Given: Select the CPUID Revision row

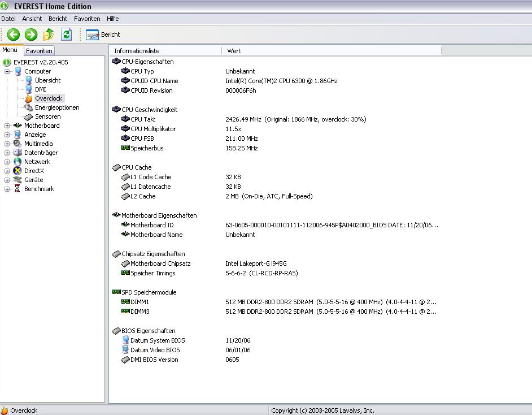Looking at the screenshot, I should click(275, 90).
